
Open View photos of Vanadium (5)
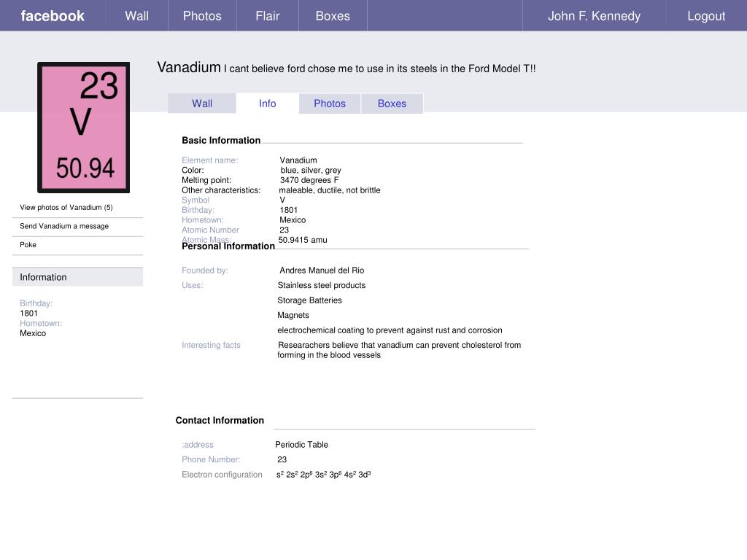[66, 207]
